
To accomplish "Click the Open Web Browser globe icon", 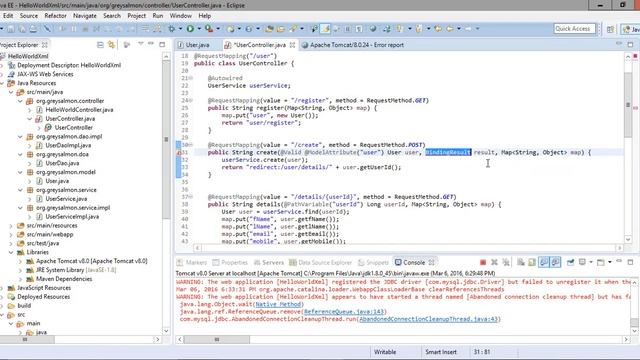I will click(x=373, y=29).
